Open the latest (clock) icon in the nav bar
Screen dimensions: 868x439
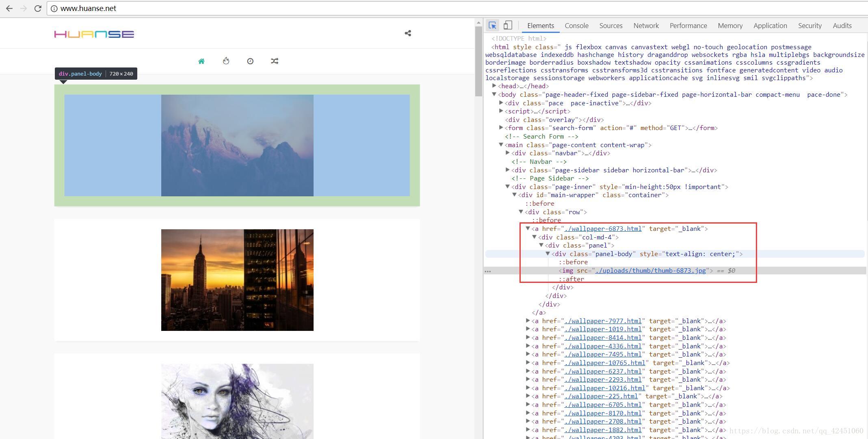pyautogui.click(x=250, y=61)
